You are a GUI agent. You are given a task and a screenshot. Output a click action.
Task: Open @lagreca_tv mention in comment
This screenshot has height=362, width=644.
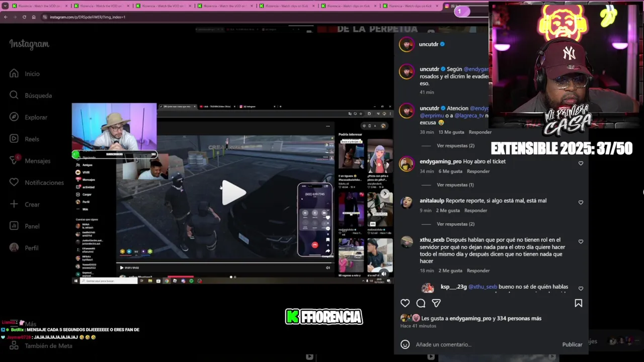click(469, 116)
